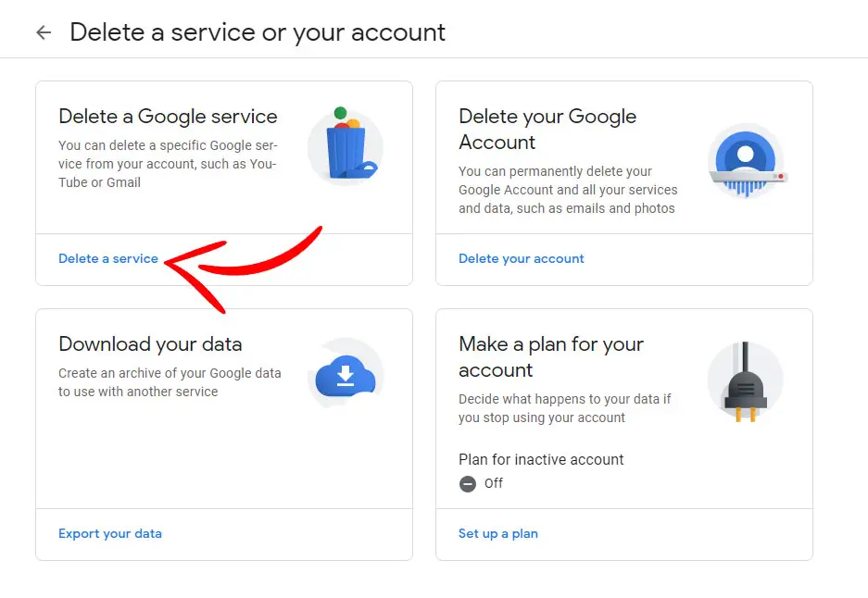Click the Delete your Google Account heading
The image size is (868, 598).
click(547, 129)
